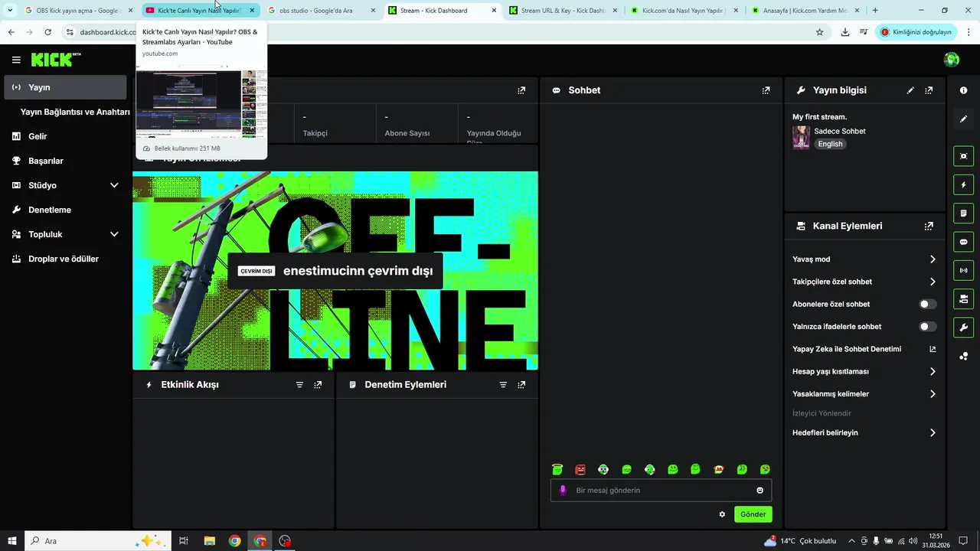Expand Hesap yaşı kısıtlaması options

[933, 371]
